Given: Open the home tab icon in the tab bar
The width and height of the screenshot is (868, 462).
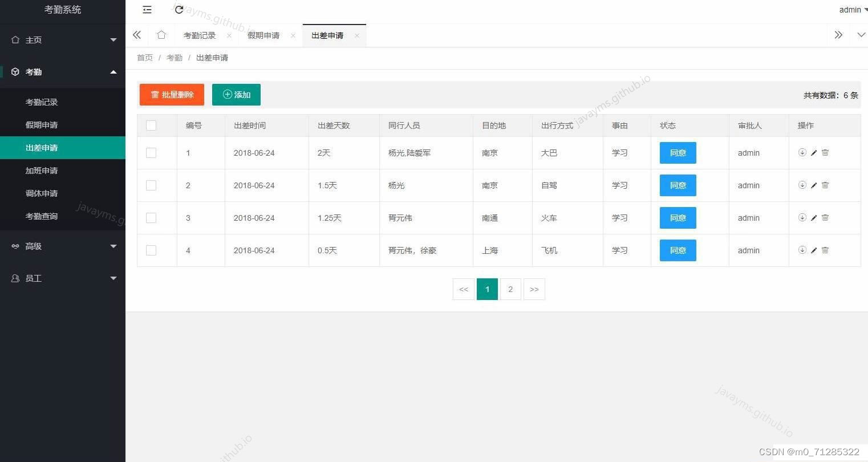Looking at the screenshot, I should point(161,35).
